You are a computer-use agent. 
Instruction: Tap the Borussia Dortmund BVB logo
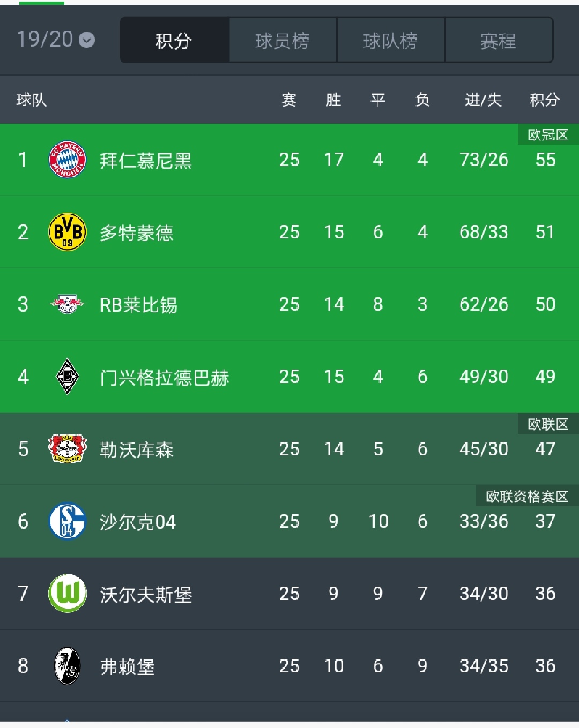point(67,232)
